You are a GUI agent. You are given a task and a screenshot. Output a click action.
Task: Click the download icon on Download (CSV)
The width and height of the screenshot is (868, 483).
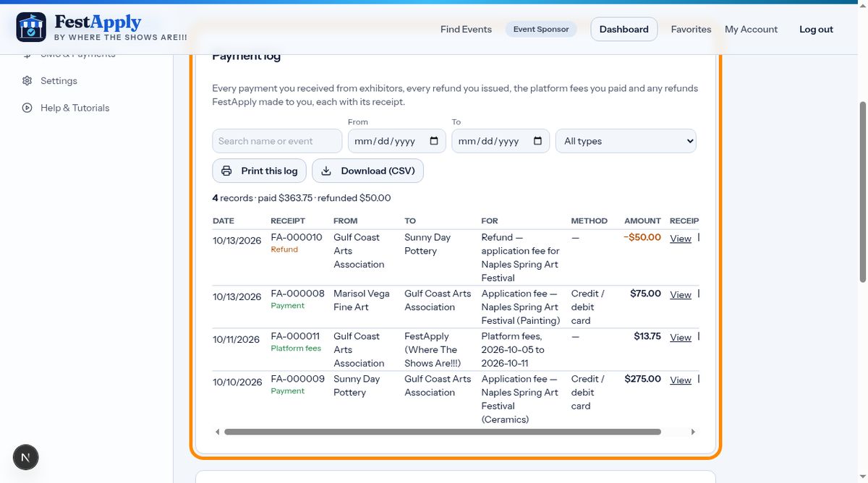coord(326,171)
